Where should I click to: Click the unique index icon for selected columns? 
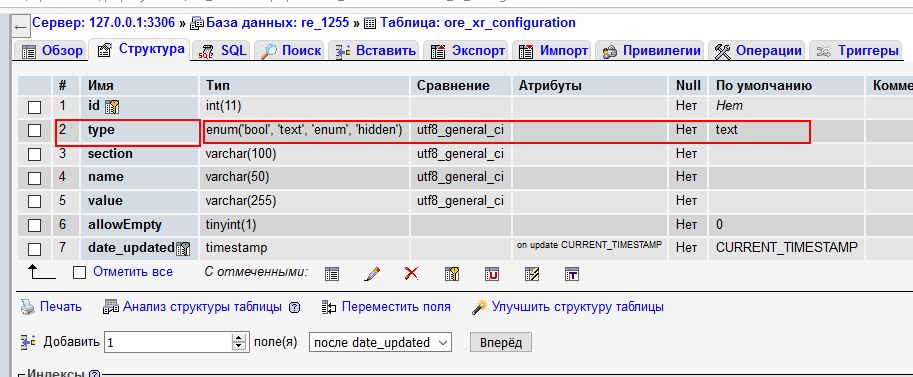pos(492,273)
